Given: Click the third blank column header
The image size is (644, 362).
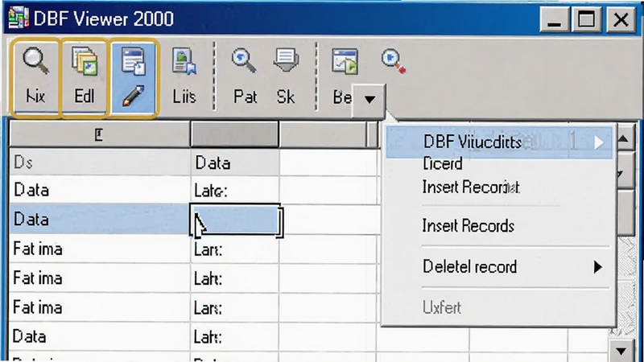Looking at the screenshot, I should [x=323, y=134].
